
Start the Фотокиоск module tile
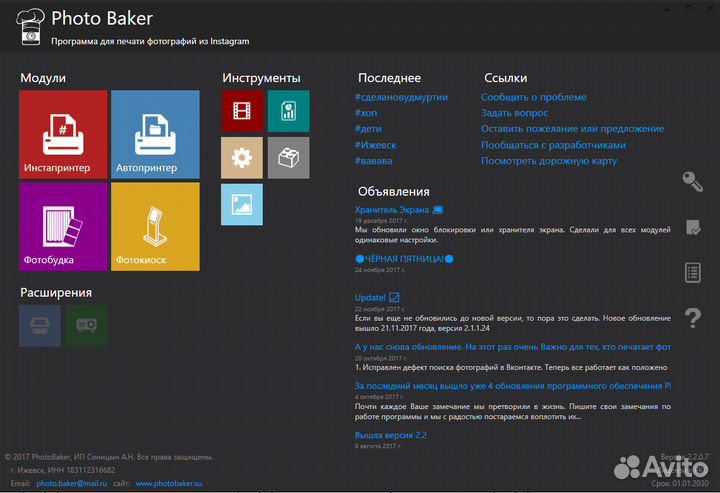[x=155, y=226]
